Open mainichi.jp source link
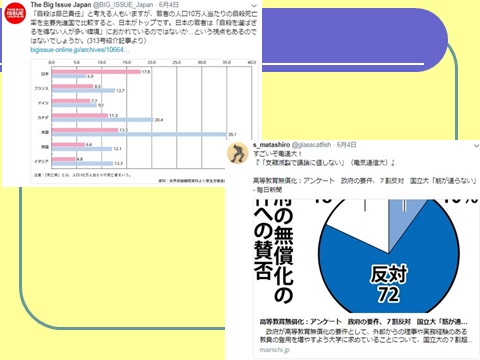Screen dimensions: 480x360 click(x=275, y=350)
